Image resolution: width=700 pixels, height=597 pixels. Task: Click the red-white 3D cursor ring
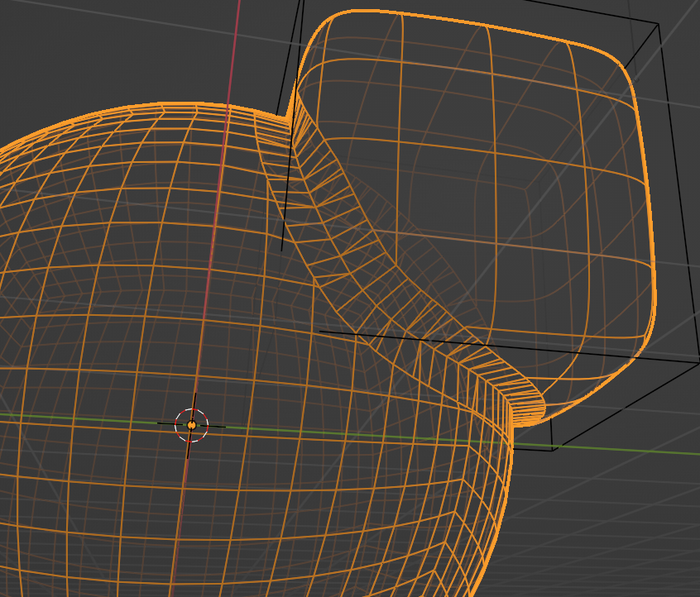pyautogui.click(x=191, y=425)
